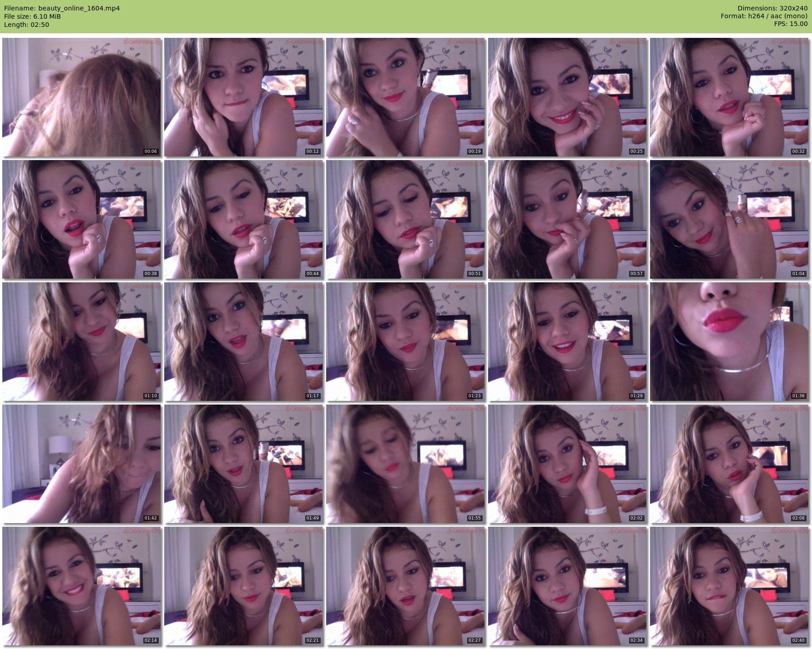Screen dimensions: 812x649
Task: Open the frame stamped 02:14
Action: (x=82, y=586)
